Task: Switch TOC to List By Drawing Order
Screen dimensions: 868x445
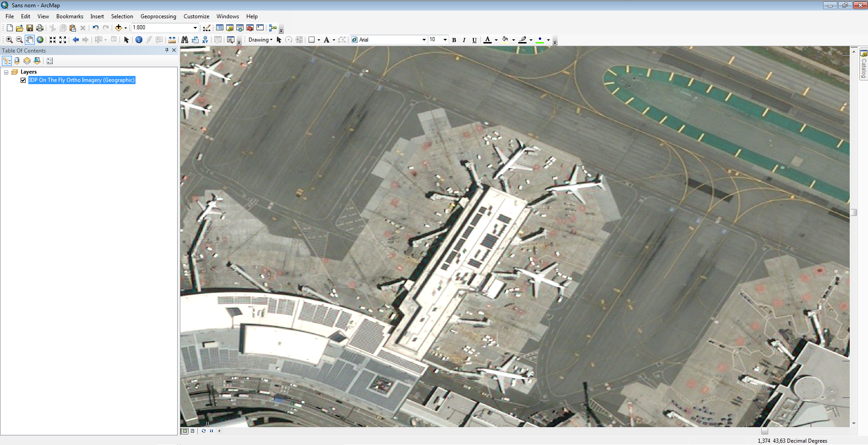Action: (x=7, y=61)
